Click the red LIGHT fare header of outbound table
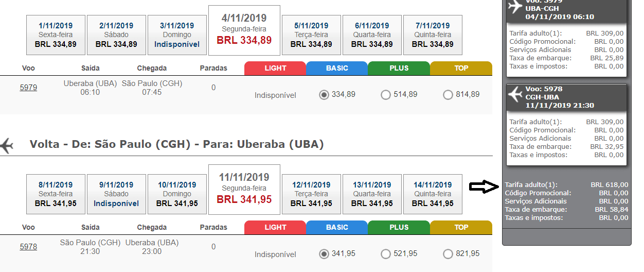Image resolution: width=644 pixels, height=272 pixels. coord(275,68)
